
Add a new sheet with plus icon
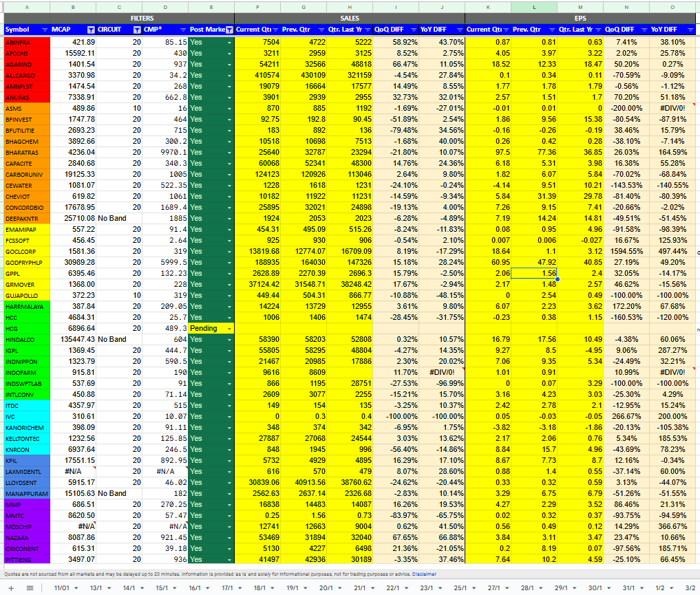(12, 588)
